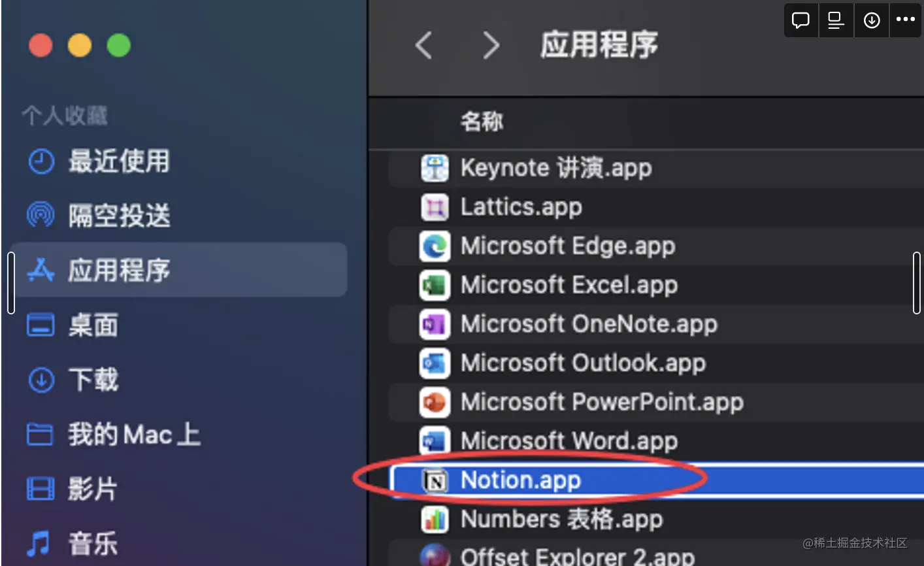Click the 桌面 desktop icon in sidebar
924x566 pixels.
(41, 325)
